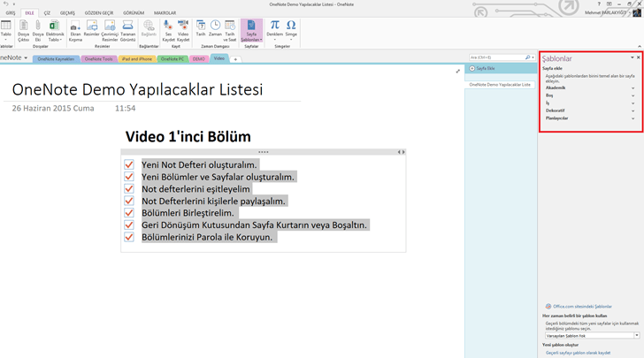
Task: Open the notebook list dropdown
Action: 26,57
